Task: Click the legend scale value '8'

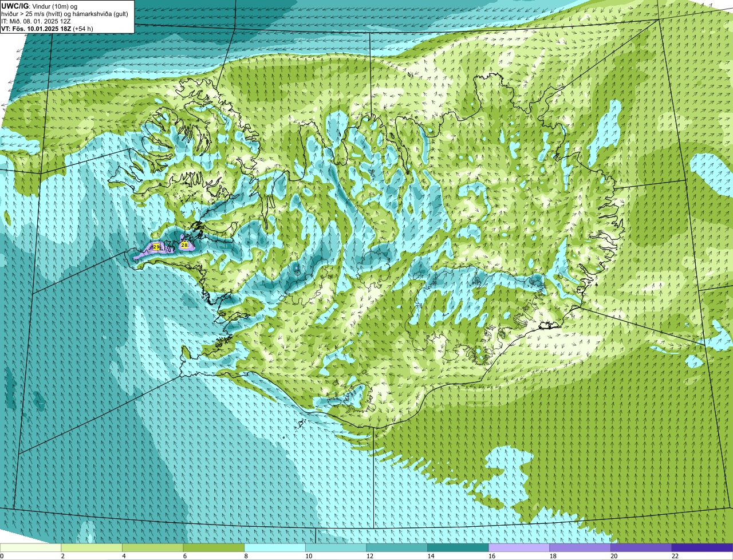Action: click(246, 556)
